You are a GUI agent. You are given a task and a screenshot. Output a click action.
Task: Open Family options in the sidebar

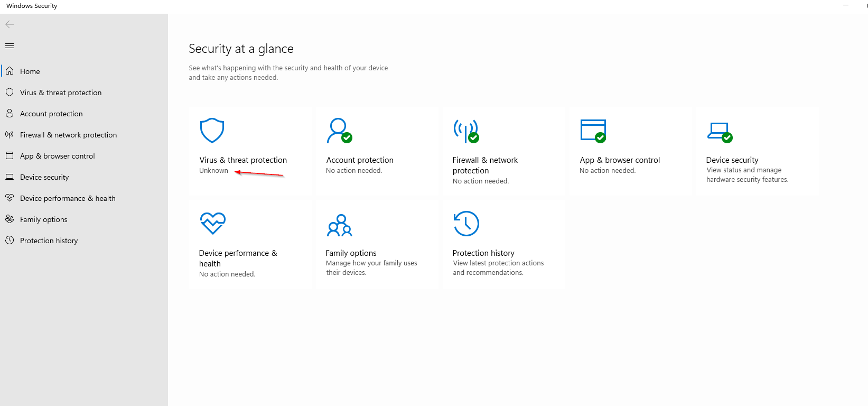pos(43,219)
